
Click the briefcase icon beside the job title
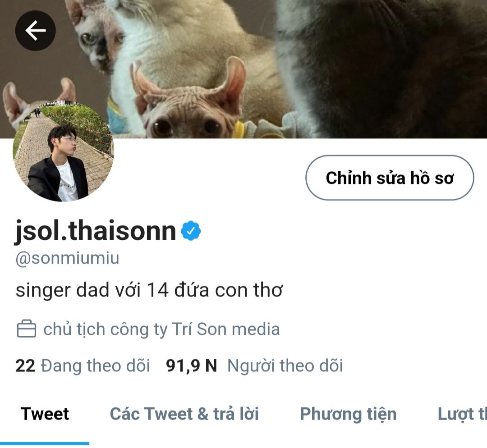point(27,329)
